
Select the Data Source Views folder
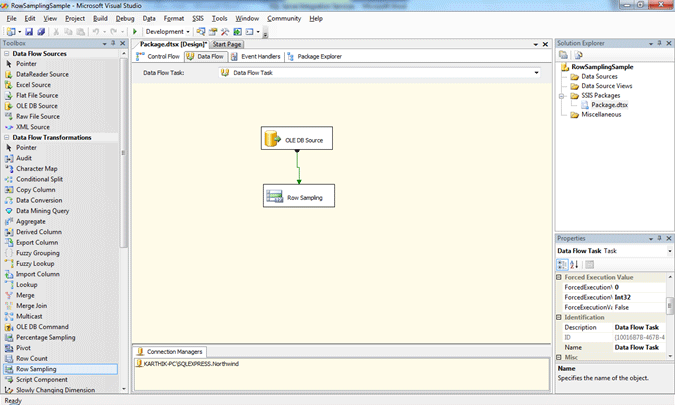(x=607, y=86)
